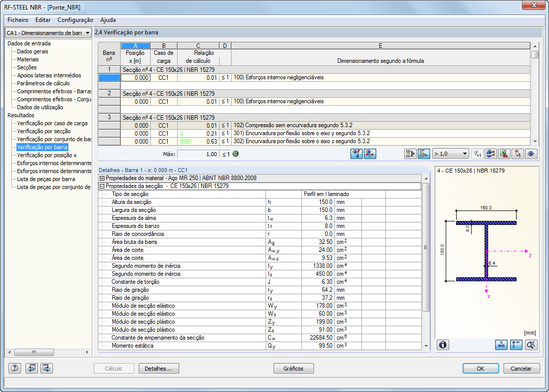The image size is (549, 392).
Task: Open the Ajuda menu
Action: [108, 20]
